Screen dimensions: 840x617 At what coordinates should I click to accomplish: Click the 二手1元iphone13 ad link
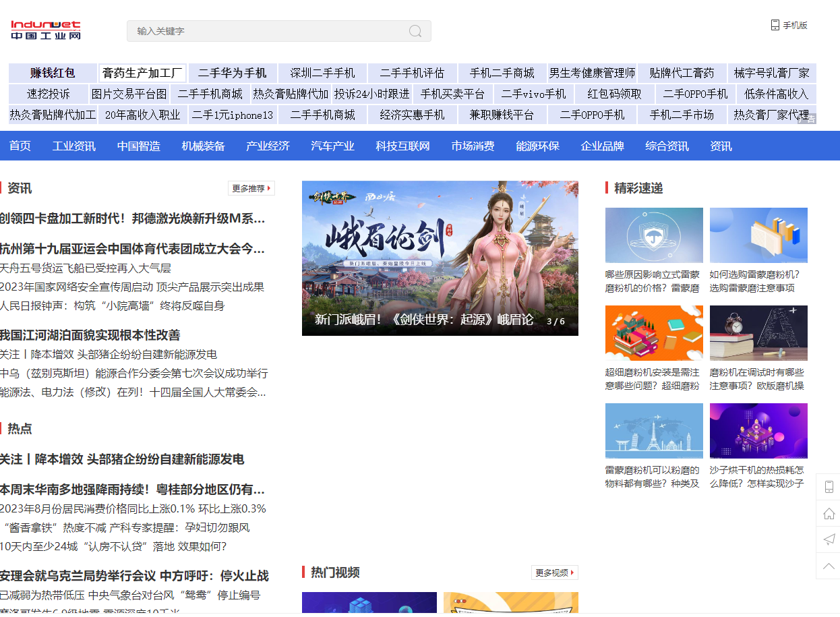point(233,115)
